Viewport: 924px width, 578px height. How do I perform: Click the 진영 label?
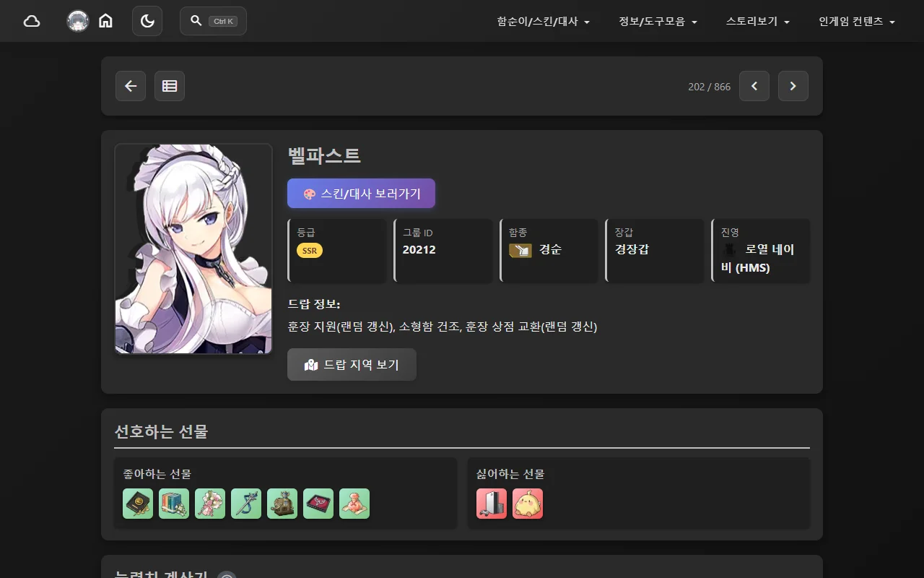(x=730, y=233)
